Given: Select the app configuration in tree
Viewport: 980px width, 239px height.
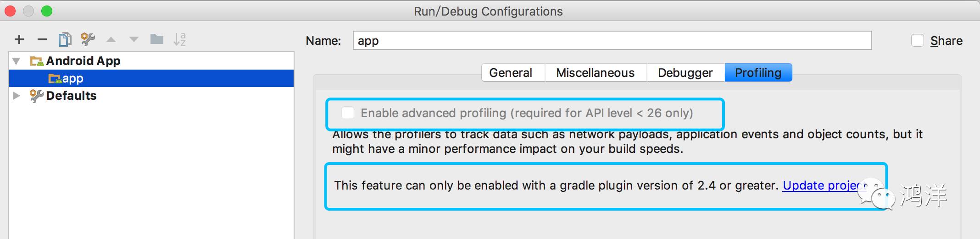Looking at the screenshot, I should [x=72, y=79].
